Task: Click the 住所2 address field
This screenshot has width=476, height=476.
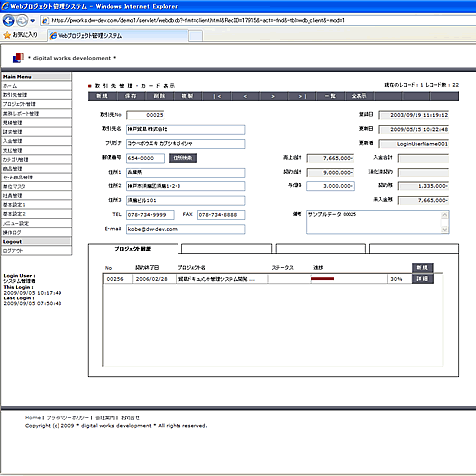Action: click(x=185, y=186)
